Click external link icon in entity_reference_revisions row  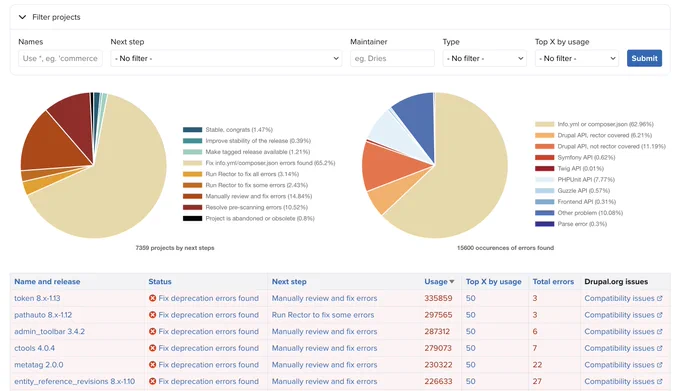coord(660,381)
